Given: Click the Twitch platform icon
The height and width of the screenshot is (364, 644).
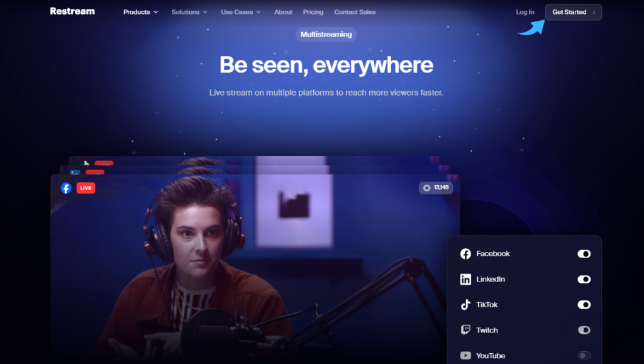Looking at the screenshot, I should [465, 329].
